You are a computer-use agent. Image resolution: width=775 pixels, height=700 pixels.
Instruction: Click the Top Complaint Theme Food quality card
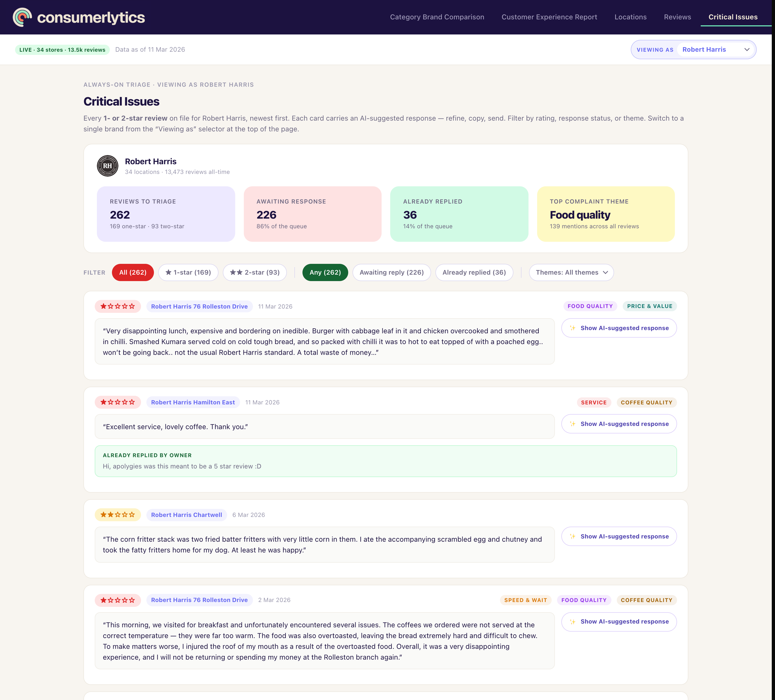(605, 214)
